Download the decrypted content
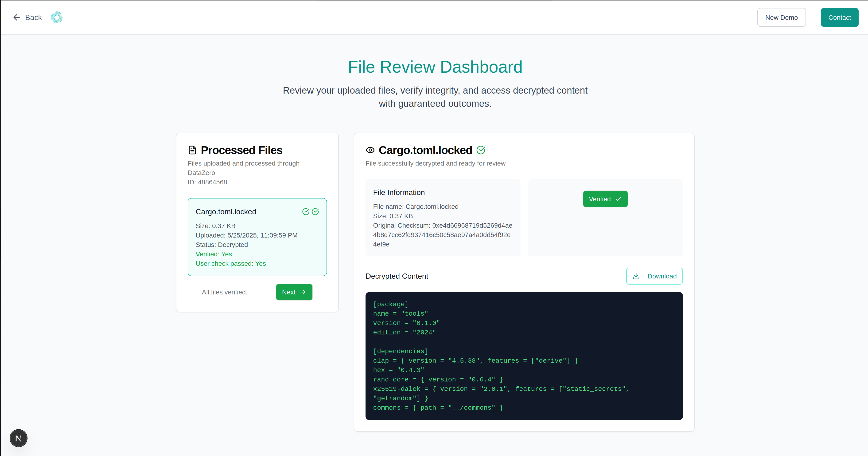 (x=654, y=276)
